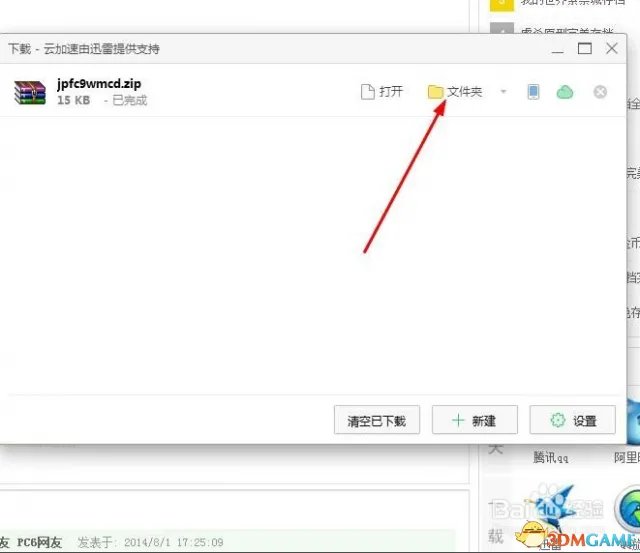This screenshot has height=553, width=640.
Task: Minimize the download manager window
Action: (557, 48)
